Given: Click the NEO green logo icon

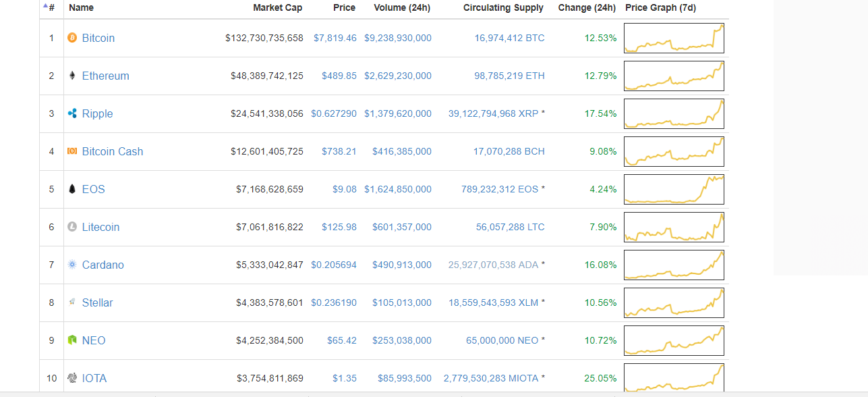Looking at the screenshot, I should (x=72, y=340).
